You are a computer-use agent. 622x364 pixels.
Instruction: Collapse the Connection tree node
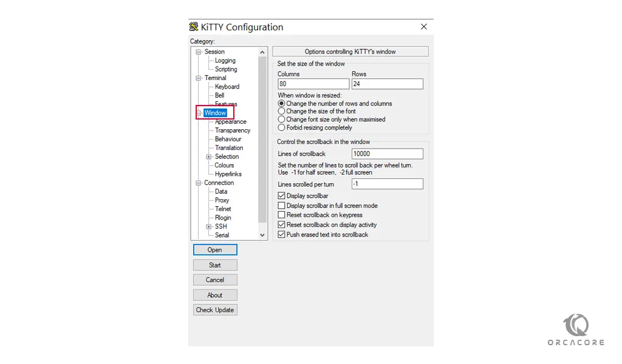point(199,183)
